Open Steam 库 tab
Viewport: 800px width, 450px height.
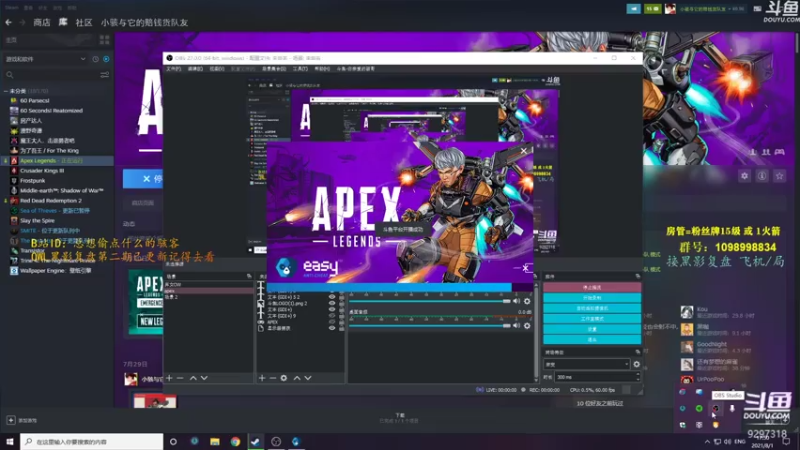point(63,22)
